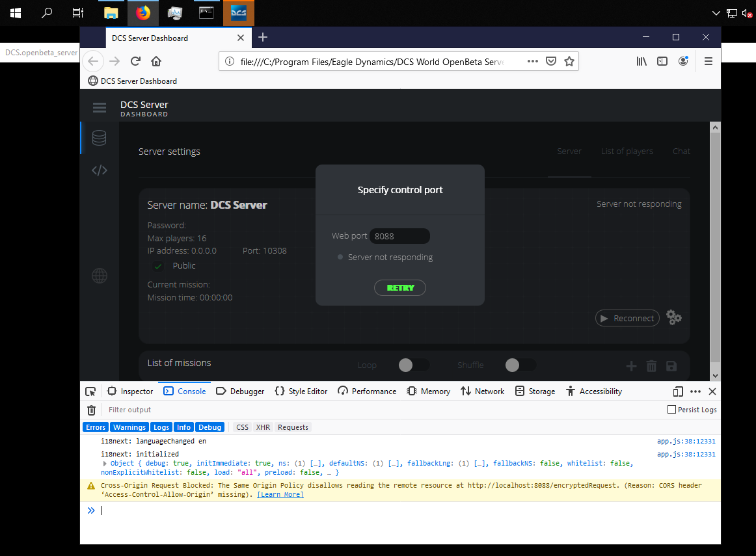Open page actions ellipsis in address bar
The image size is (756, 556).
[x=532, y=61]
